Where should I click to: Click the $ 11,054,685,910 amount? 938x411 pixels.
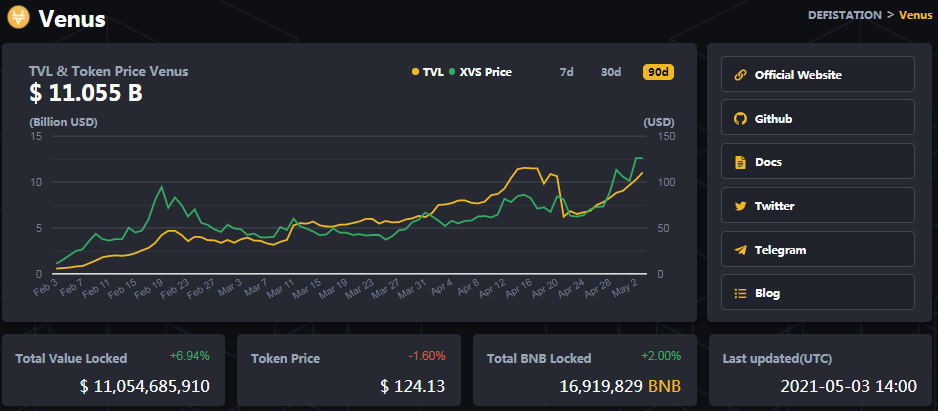pyautogui.click(x=144, y=386)
